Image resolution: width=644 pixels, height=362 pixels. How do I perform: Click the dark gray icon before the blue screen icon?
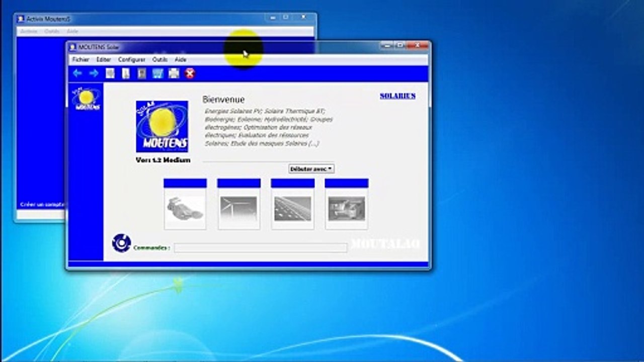142,73
